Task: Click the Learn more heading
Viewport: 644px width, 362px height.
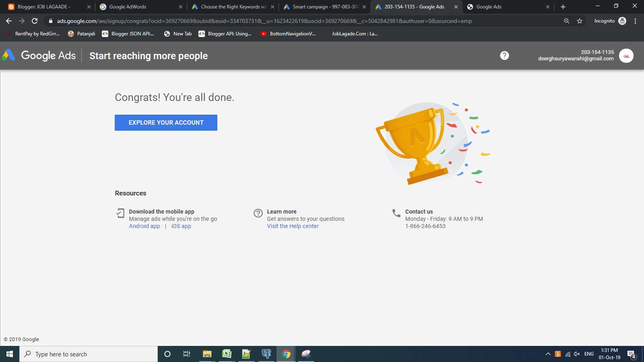Action: click(x=282, y=212)
